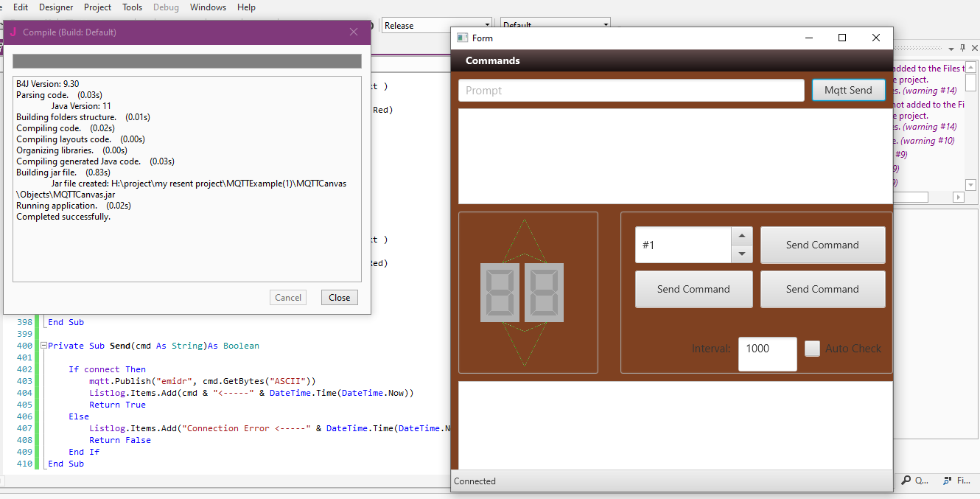Screen dimensions: 980x499
Task: Open the Release build configuration dropdown
Action: pyautogui.click(x=487, y=25)
